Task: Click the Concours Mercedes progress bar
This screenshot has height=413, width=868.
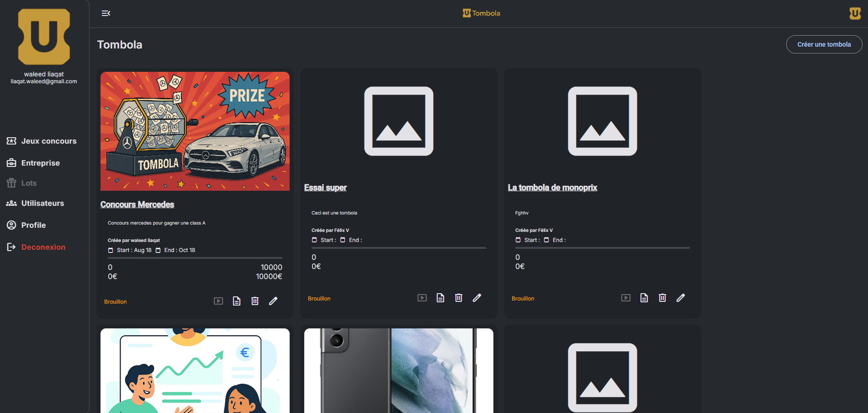Action: point(195,258)
